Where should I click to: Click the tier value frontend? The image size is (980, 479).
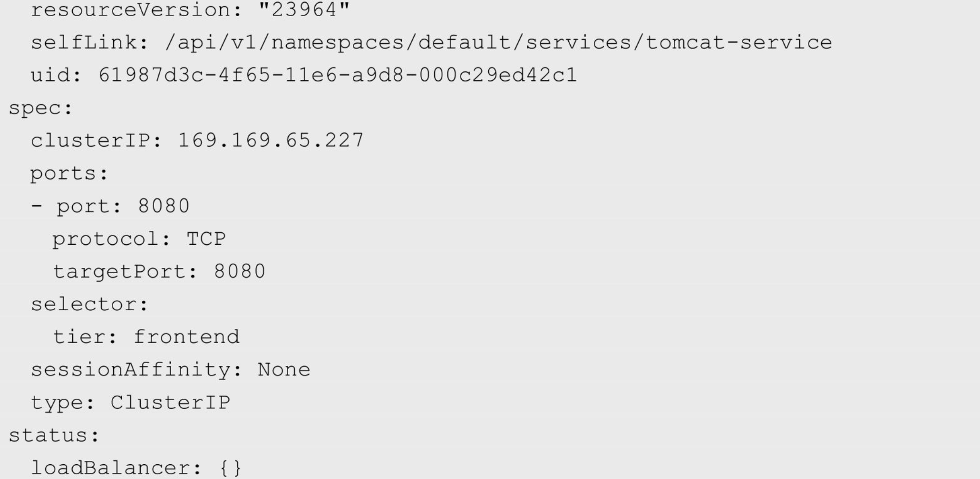(186, 337)
